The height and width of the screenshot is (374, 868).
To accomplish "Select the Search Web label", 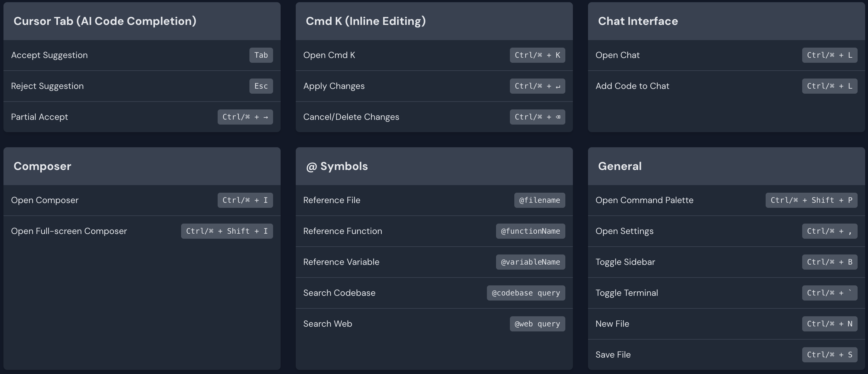I will point(328,324).
